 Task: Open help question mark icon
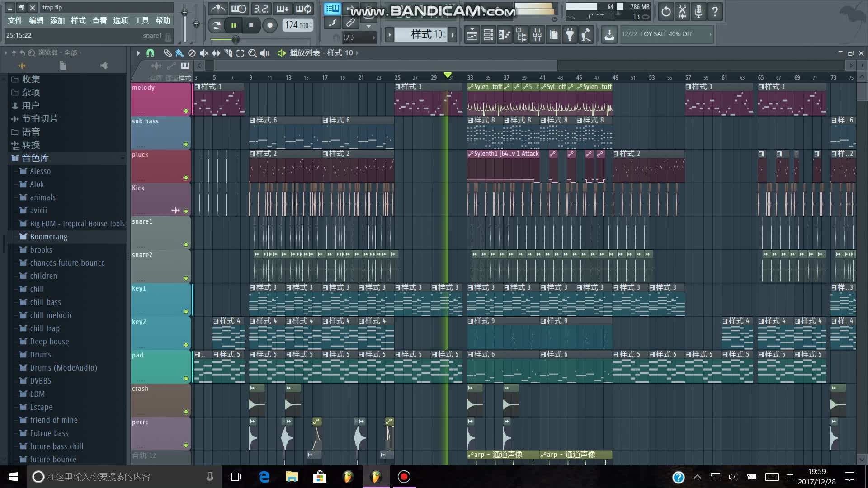pos(715,12)
